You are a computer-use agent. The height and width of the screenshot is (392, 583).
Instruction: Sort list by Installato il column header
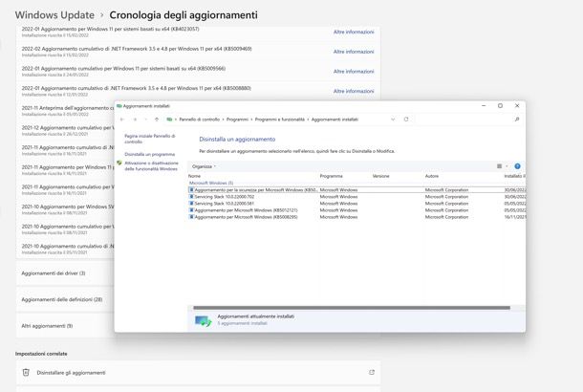tap(514, 176)
